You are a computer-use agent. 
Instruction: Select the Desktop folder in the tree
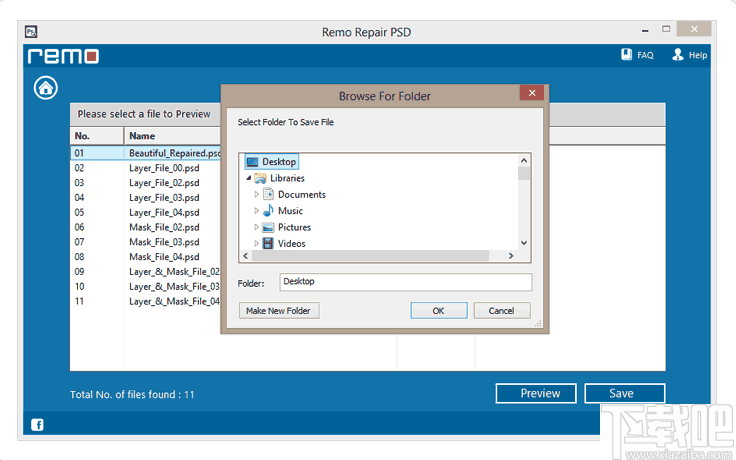coord(271,161)
